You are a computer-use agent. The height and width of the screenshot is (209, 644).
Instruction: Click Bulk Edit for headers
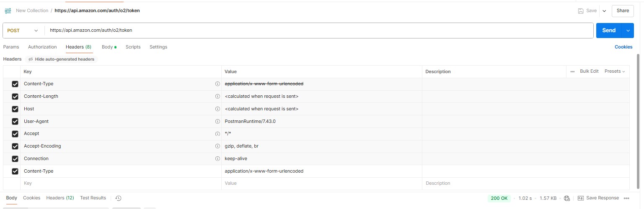tap(589, 71)
